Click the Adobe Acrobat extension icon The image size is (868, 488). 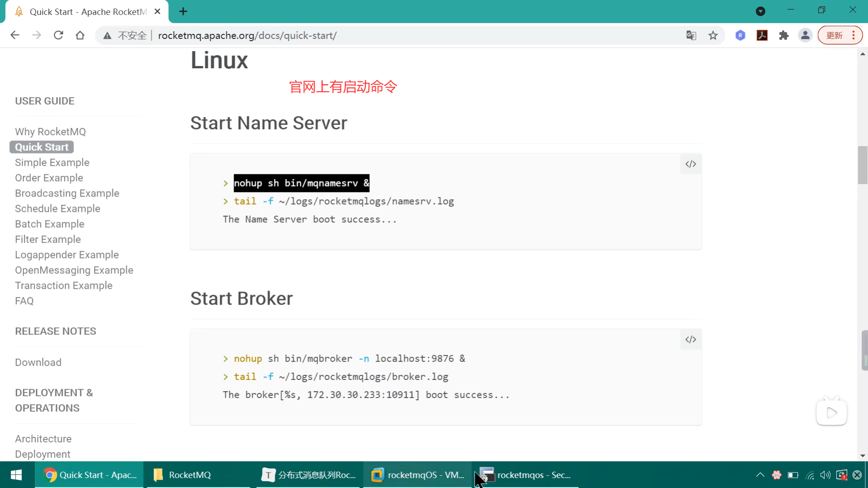pyautogui.click(x=762, y=35)
